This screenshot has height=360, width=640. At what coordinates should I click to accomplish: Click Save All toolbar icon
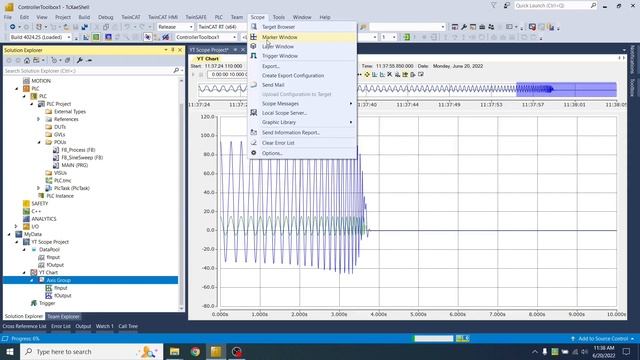84,27
